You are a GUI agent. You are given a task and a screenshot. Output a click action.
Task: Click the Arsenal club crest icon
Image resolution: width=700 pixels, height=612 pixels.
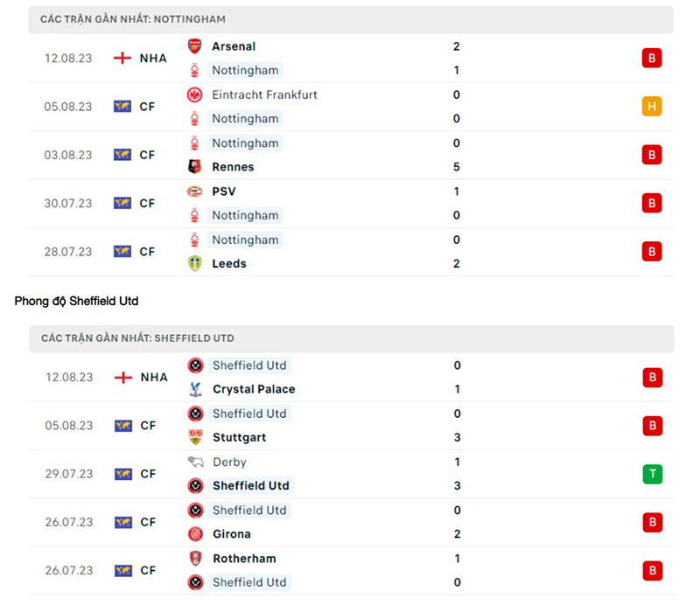[x=194, y=46]
